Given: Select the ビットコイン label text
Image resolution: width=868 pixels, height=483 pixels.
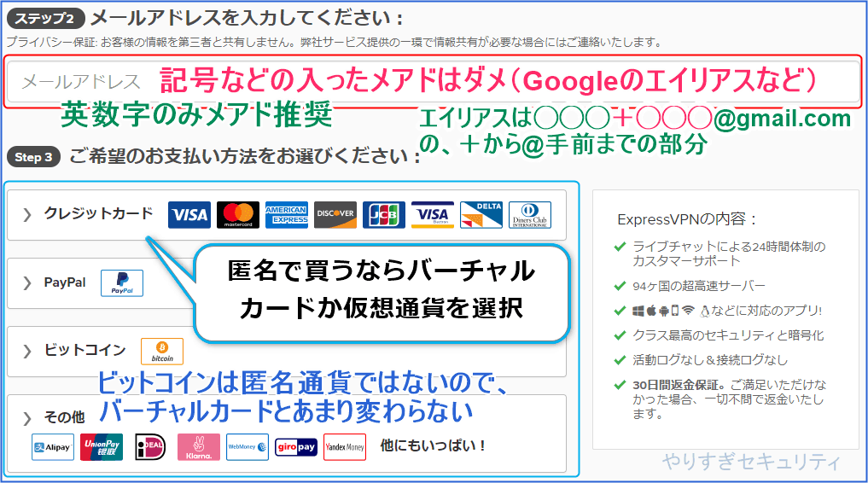Looking at the screenshot, I should click(84, 350).
